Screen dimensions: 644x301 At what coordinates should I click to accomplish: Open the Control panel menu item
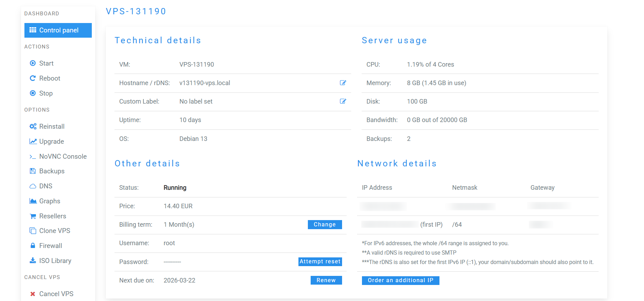[58, 30]
